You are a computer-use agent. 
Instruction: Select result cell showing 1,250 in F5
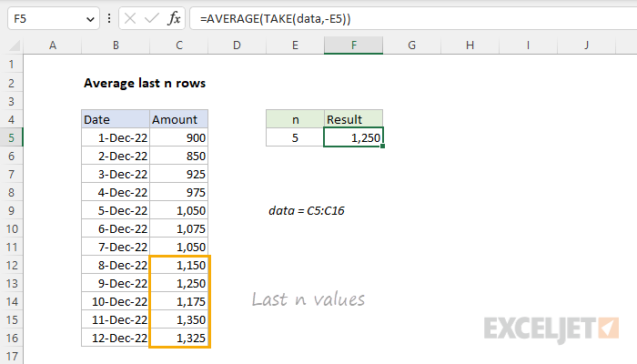click(x=353, y=137)
